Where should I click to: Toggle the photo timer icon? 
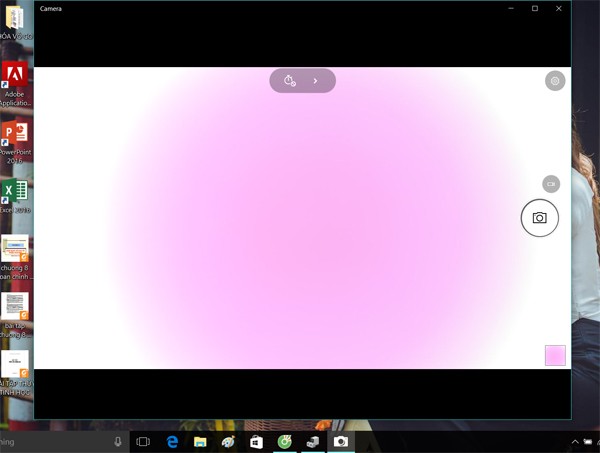pos(290,81)
